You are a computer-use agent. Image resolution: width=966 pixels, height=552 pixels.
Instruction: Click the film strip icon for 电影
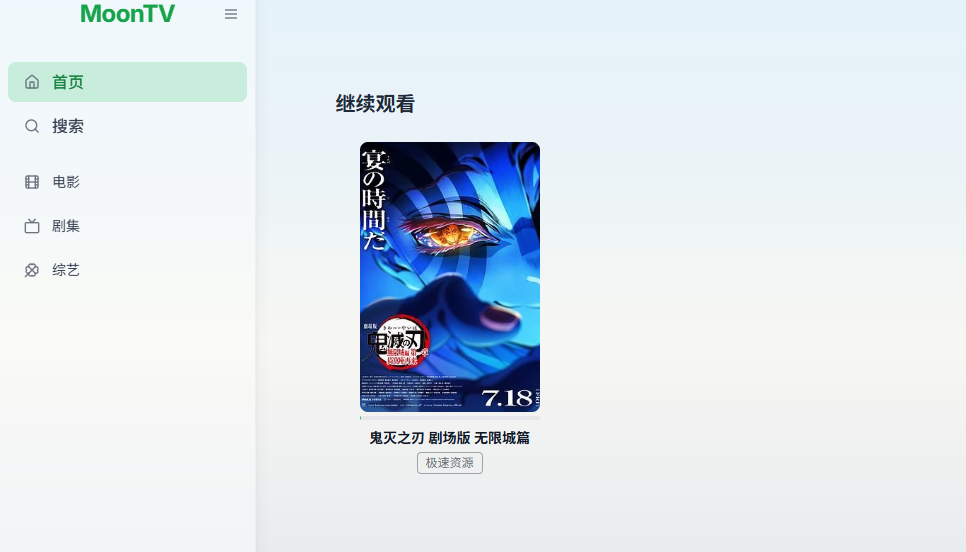click(32, 182)
